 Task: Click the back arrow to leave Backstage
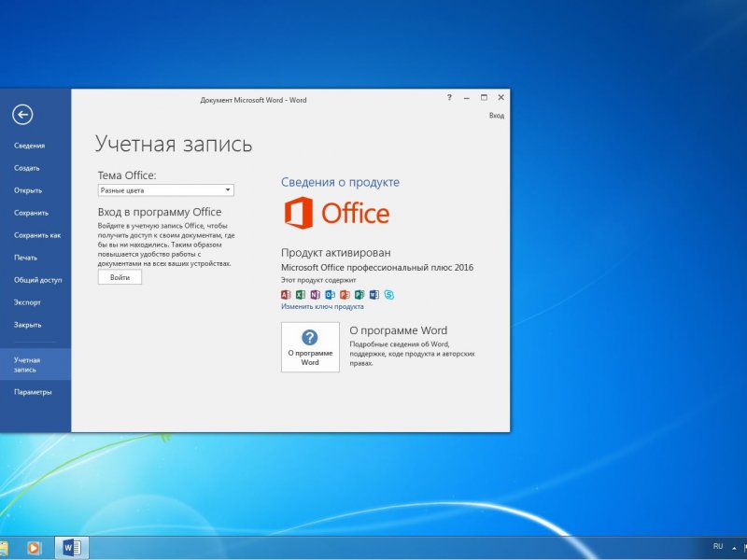[x=22, y=115]
